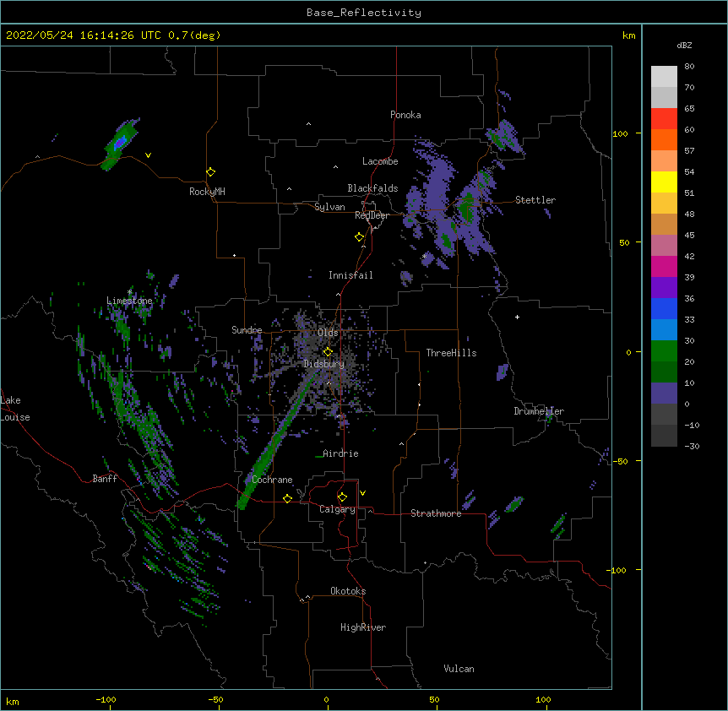The width and height of the screenshot is (728, 711).
Task: Click the dBZ legend heading
Action: click(684, 46)
